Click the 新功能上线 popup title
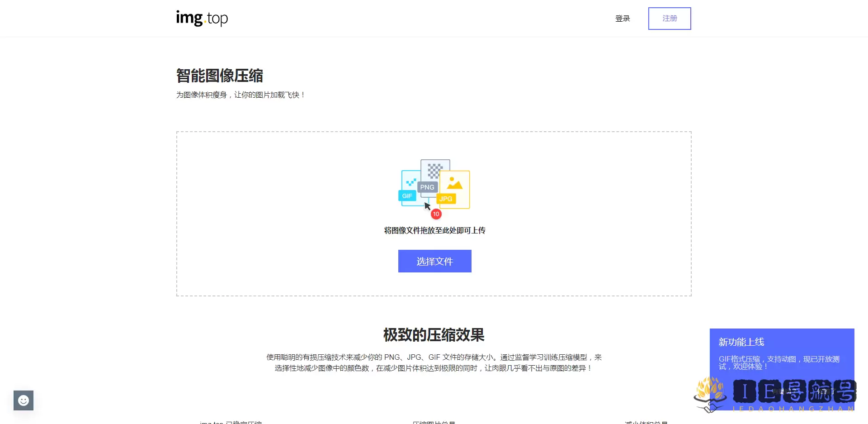 click(741, 342)
